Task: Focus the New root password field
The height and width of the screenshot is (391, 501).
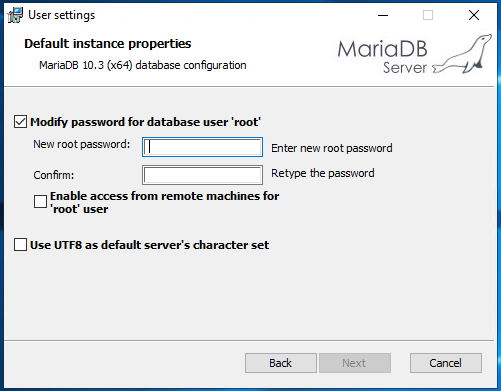Action: coord(202,147)
